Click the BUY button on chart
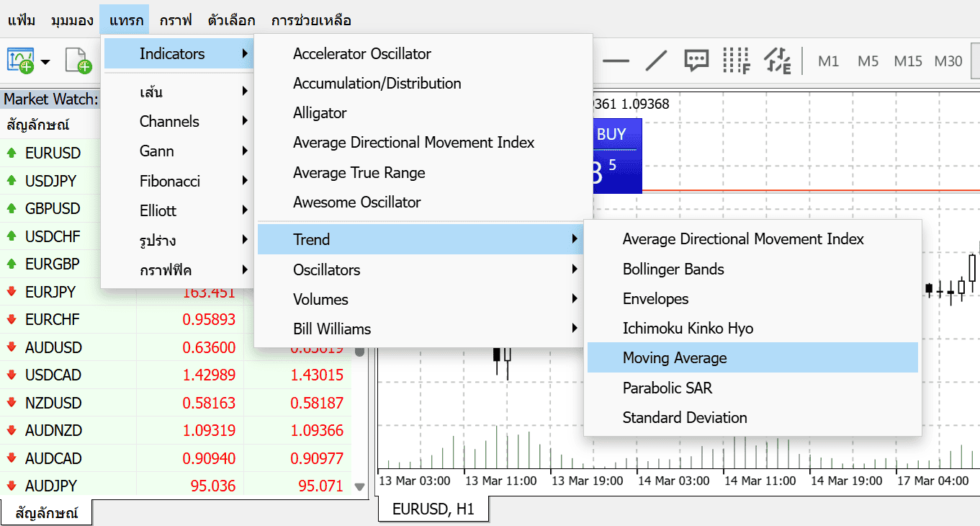Screen dimensions: 980x526 coord(612,135)
